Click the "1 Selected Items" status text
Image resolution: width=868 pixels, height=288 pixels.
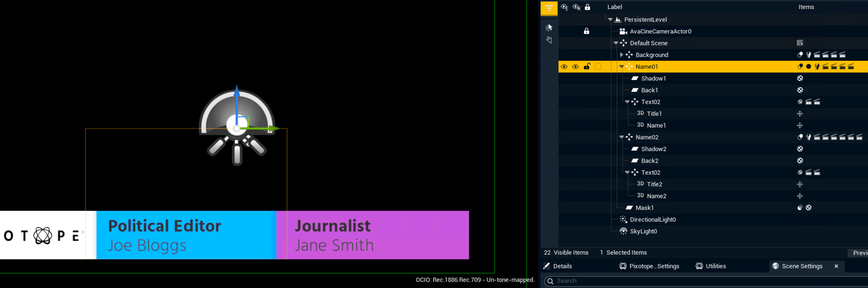[624, 253]
